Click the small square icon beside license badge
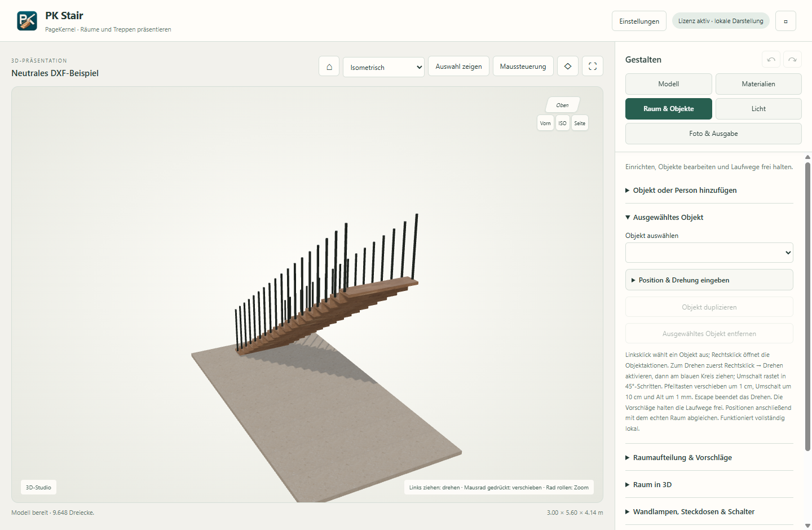 tap(785, 21)
